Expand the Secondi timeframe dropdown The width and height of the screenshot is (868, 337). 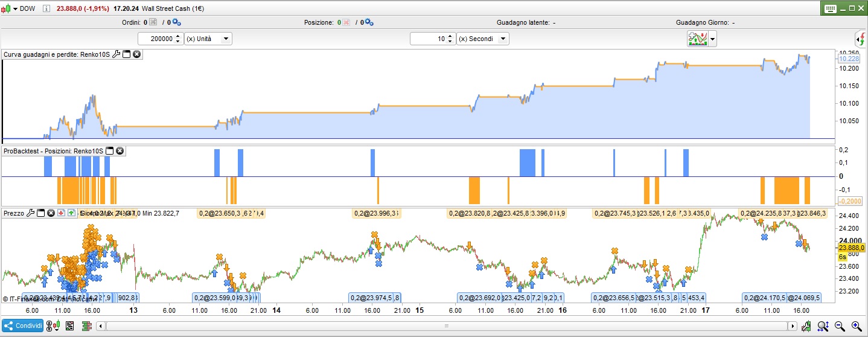503,39
